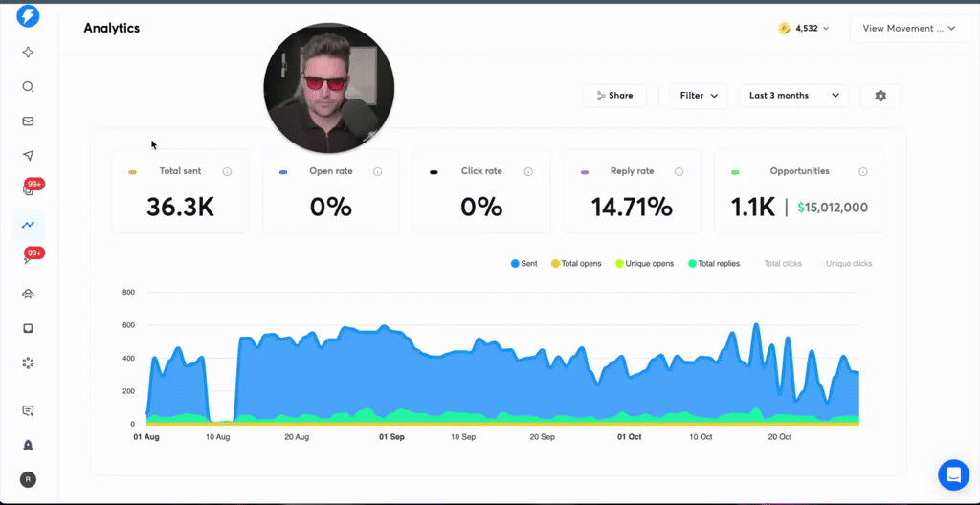The image size is (980, 505).
Task: Click the info icon beside Open rate
Action: tap(377, 171)
